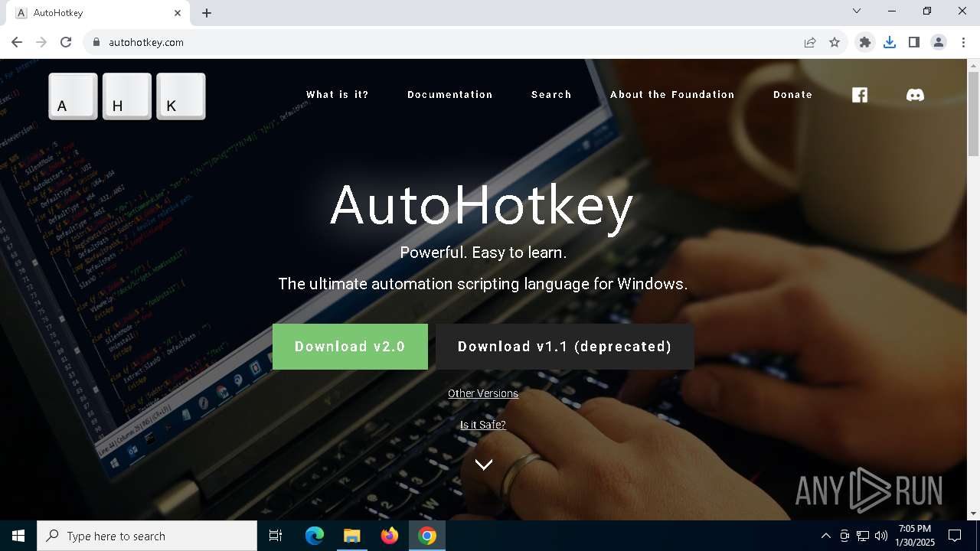Click the site padlock icon

tap(96, 42)
